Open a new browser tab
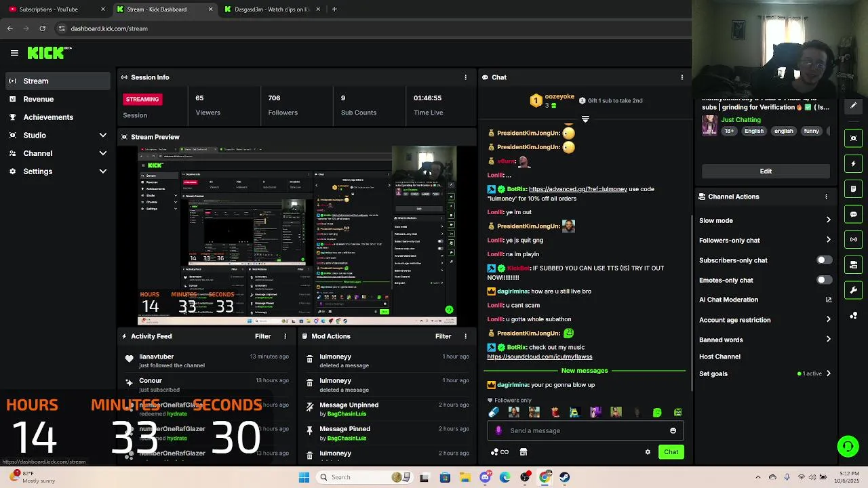Viewport: 868px width, 488px height. click(334, 9)
